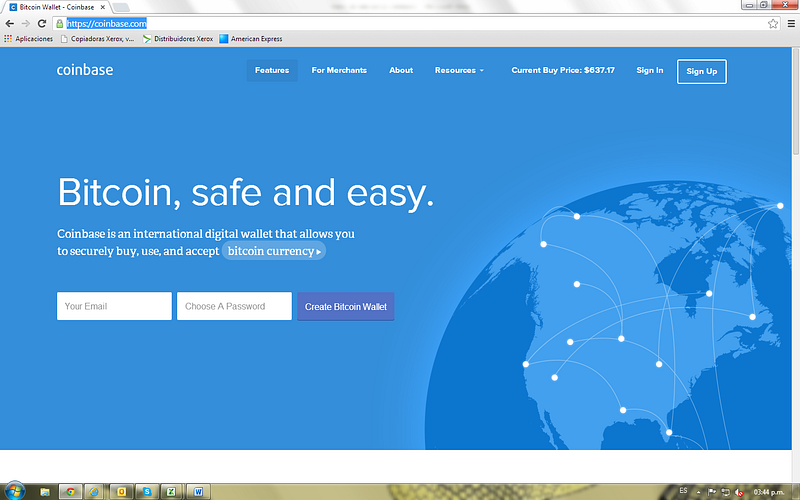Click the Sign Up button
The width and height of the screenshot is (800, 500).
tap(702, 71)
